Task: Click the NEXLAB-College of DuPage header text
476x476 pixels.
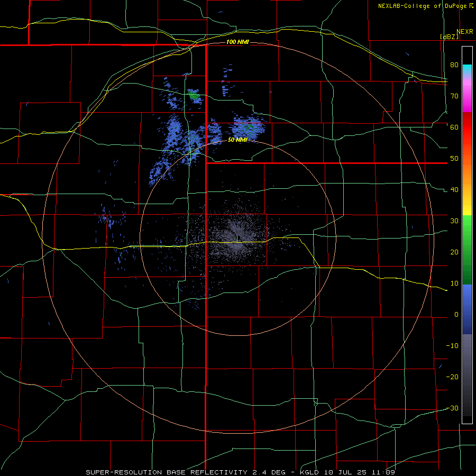Action: click(426, 6)
